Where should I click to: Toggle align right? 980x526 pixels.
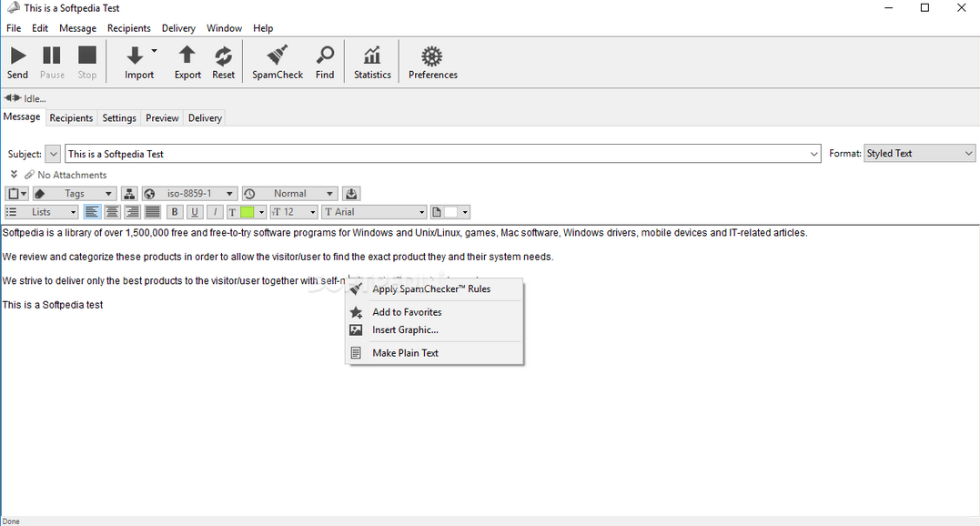(133, 212)
